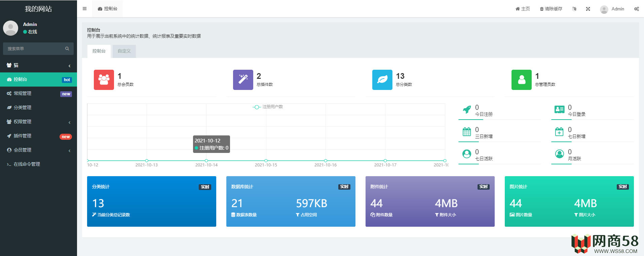Click the 三日新增 calendar icon
Image resolution: width=644 pixels, height=256 pixels.
pyautogui.click(x=467, y=132)
